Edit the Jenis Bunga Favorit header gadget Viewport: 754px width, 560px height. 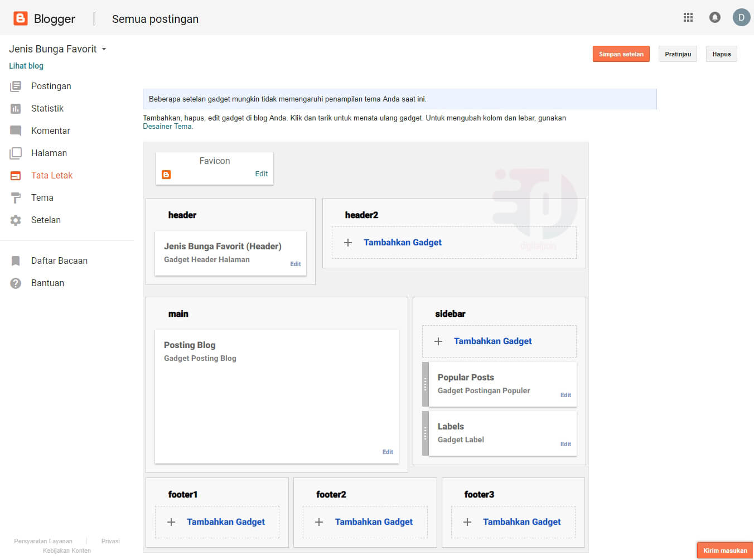point(296,264)
